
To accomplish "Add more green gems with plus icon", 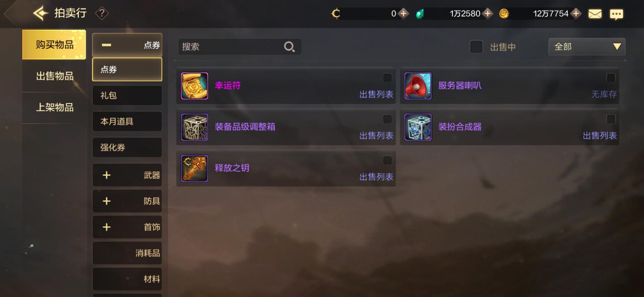I will click(x=487, y=13).
